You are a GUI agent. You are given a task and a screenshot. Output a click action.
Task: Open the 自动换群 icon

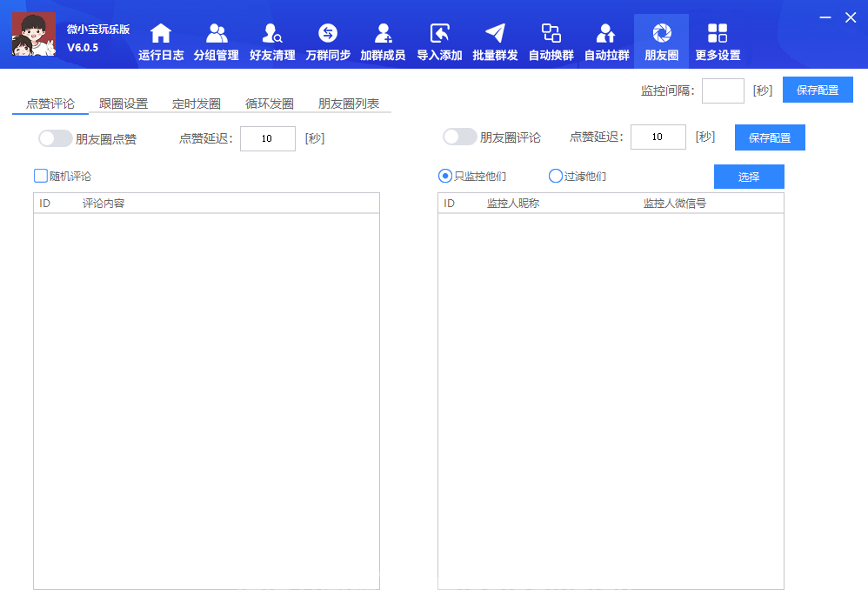click(551, 34)
